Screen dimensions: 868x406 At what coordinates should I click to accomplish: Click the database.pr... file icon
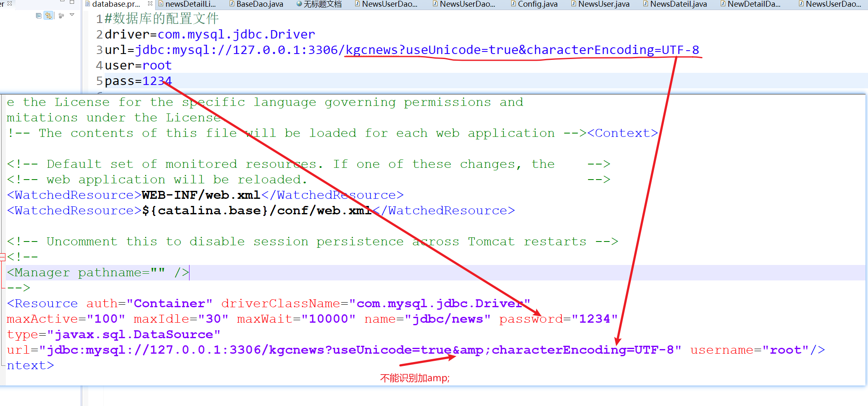tap(87, 4)
